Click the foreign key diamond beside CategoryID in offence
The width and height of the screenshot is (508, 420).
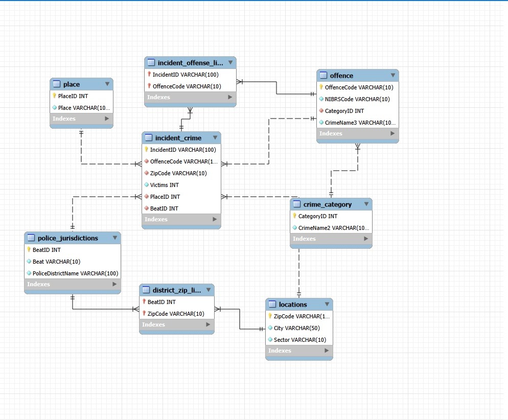pyautogui.click(x=321, y=110)
